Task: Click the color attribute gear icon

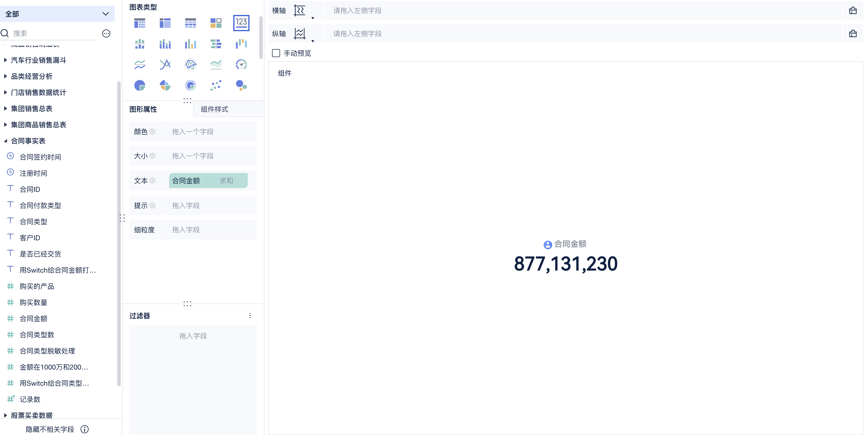Action: point(153,132)
